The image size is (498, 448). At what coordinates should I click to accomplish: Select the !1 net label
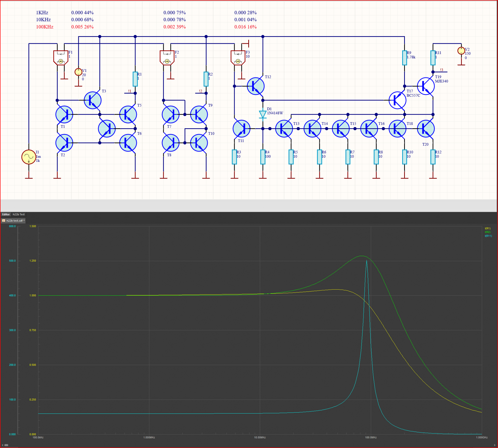130,91
